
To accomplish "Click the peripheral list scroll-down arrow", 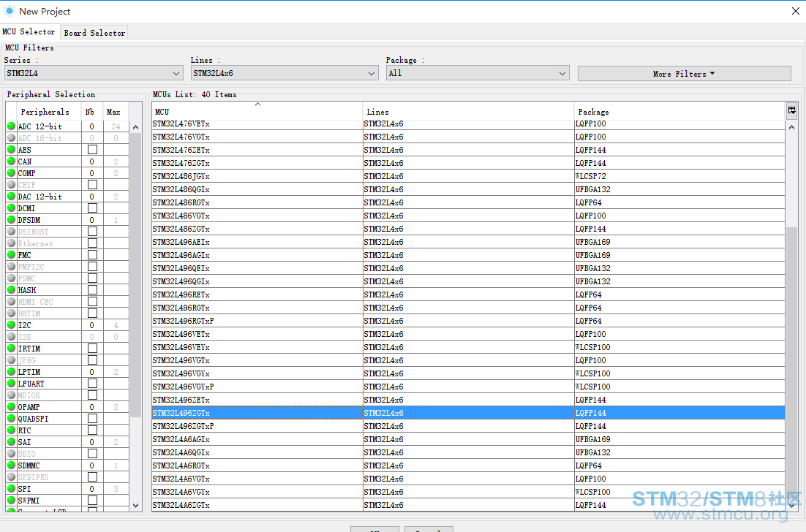I will (136, 505).
